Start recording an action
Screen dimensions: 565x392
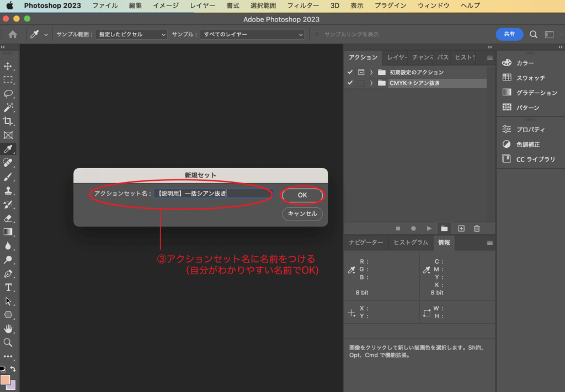413,229
